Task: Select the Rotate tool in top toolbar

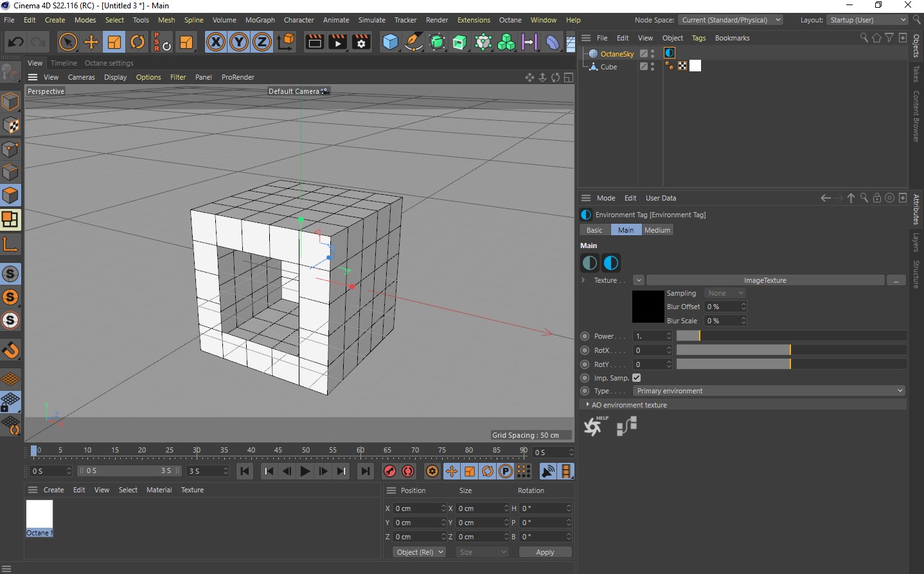Action: (138, 42)
